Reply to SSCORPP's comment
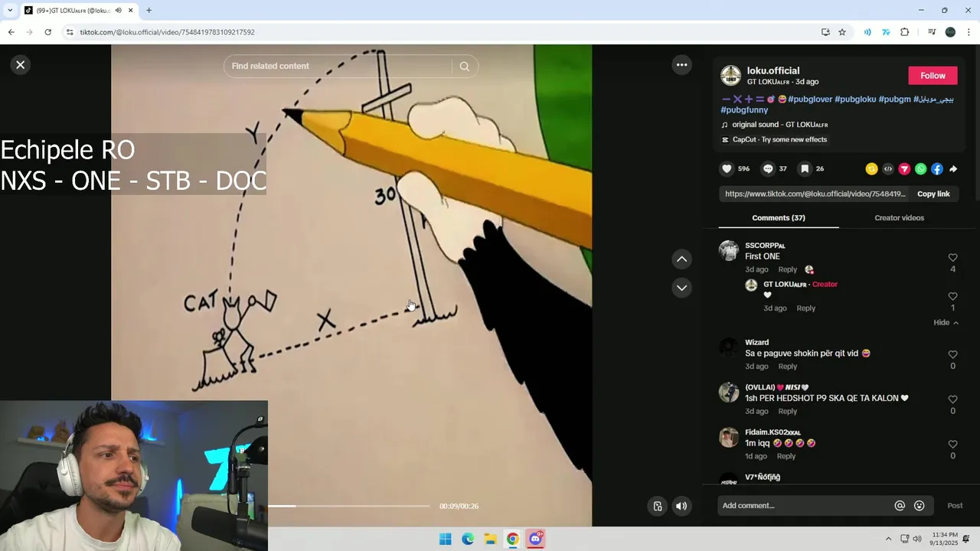Screen dimensions: 980x551 [788, 269]
